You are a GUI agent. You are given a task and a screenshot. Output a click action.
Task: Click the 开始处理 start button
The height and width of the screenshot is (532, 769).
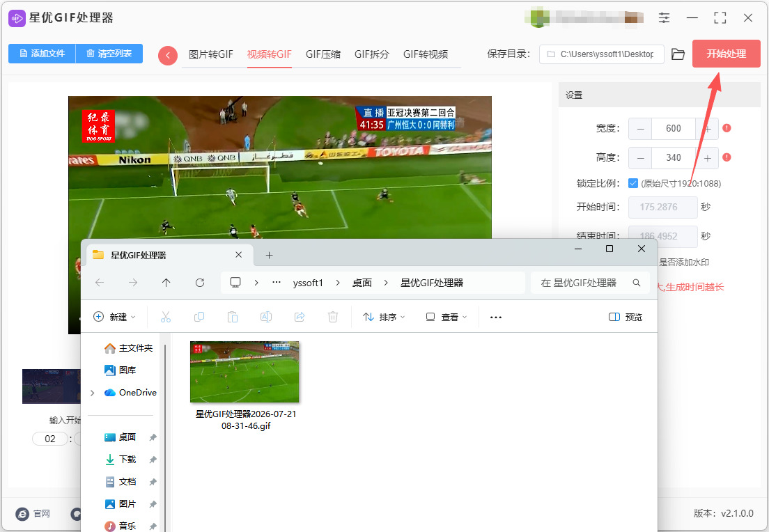tap(727, 54)
